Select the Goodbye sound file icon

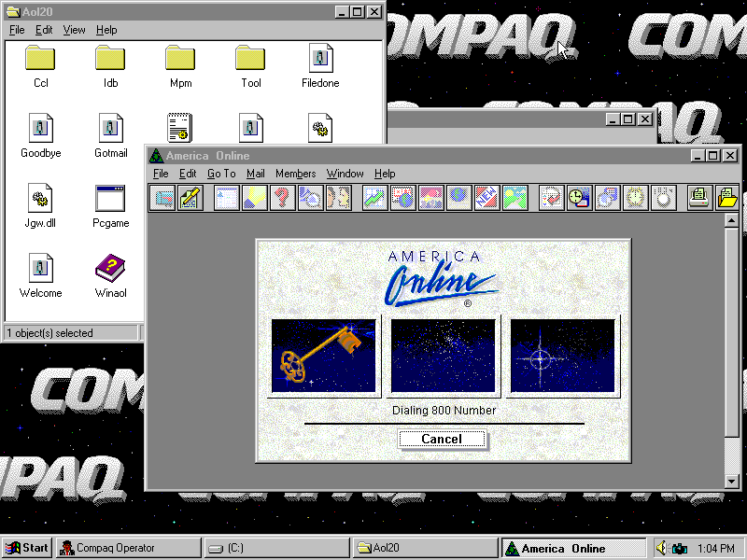coord(40,136)
